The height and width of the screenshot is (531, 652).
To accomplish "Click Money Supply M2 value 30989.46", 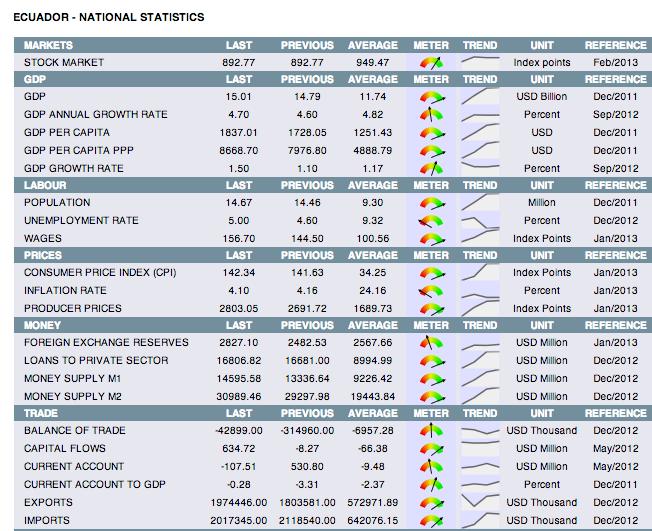I will point(239,397).
